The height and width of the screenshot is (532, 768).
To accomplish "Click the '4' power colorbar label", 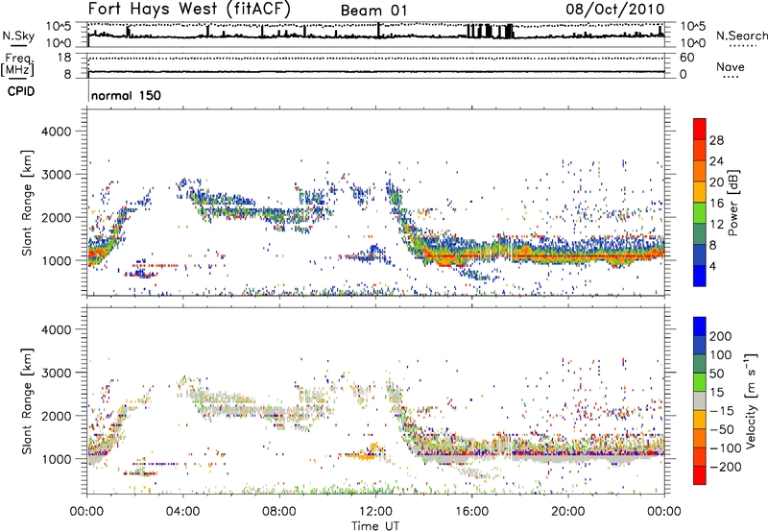I will [x=712, y=266].
